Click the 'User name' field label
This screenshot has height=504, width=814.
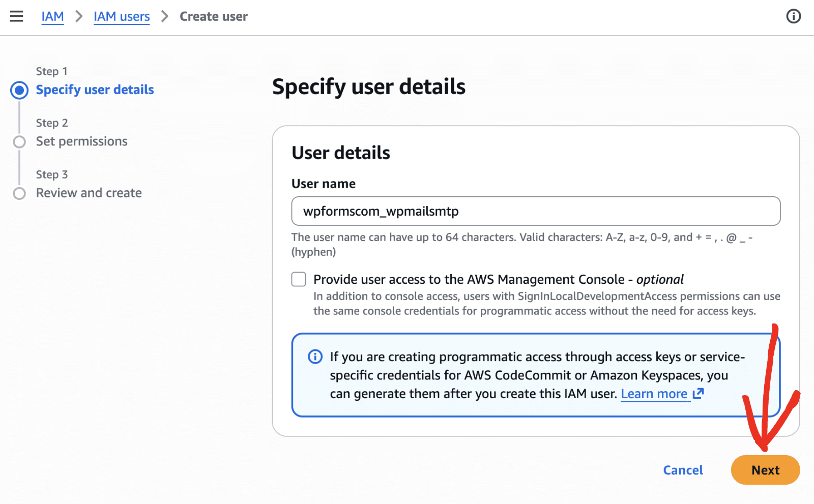(324, 184)
